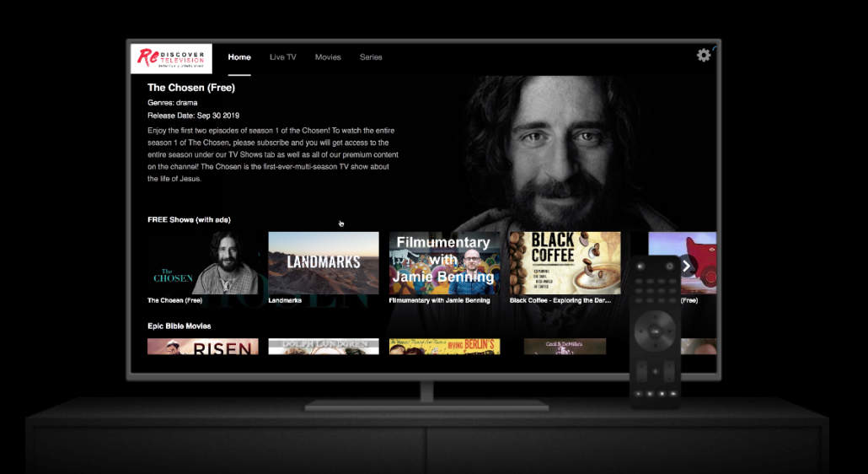Switch to the Live TV tab
The height and width of the screenshot is (474, 868).
point(283,57)
